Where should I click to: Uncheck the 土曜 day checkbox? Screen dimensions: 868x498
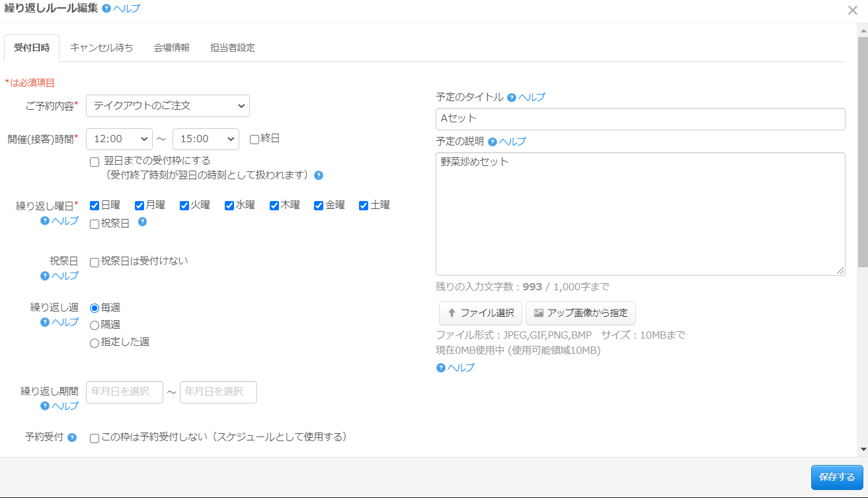(x=362, y=205)
